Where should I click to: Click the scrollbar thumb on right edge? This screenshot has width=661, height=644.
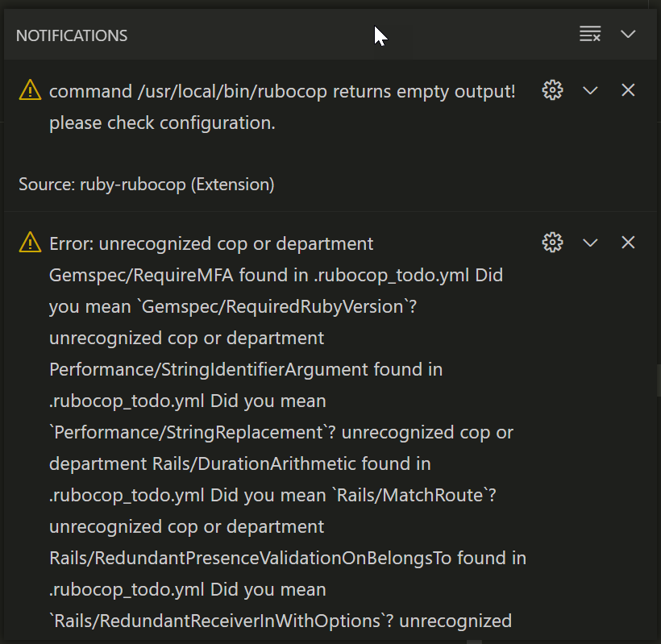click(659, 380)
